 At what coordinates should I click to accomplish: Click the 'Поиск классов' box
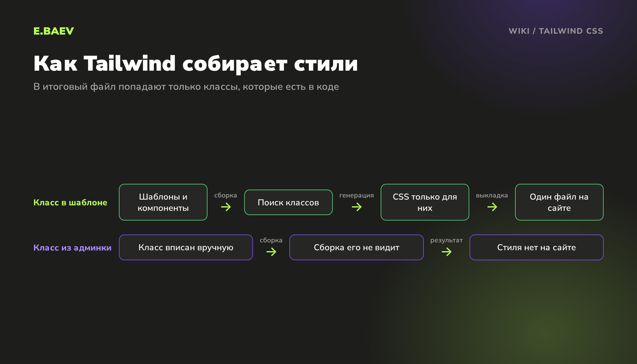(x=288, y=202)
